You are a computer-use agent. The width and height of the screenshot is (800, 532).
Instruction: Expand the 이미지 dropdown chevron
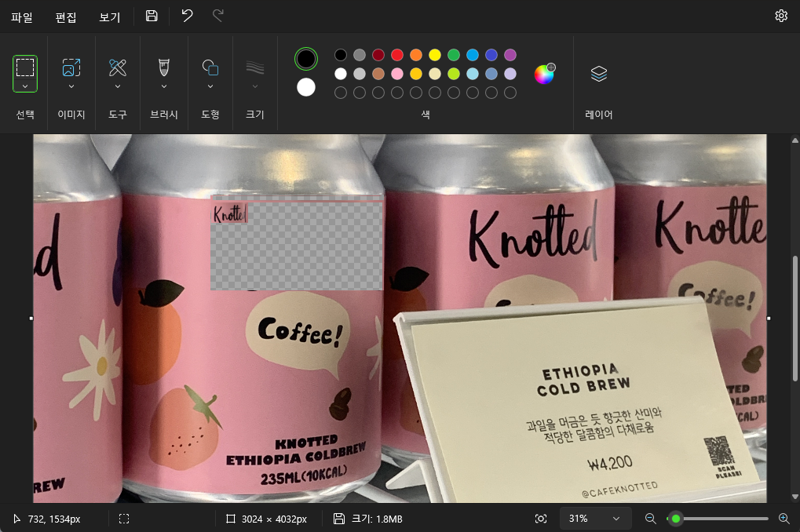point(71,86)
